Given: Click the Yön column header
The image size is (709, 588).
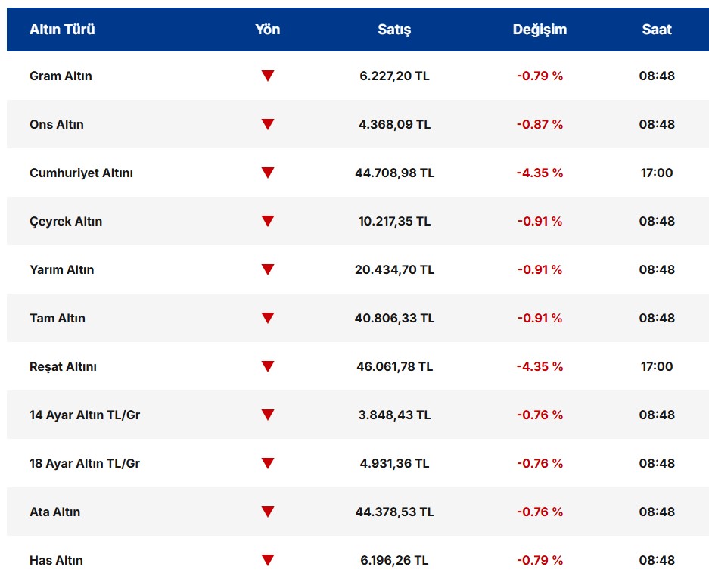Looking at the screenshot, I should click(x=267, y=30).
